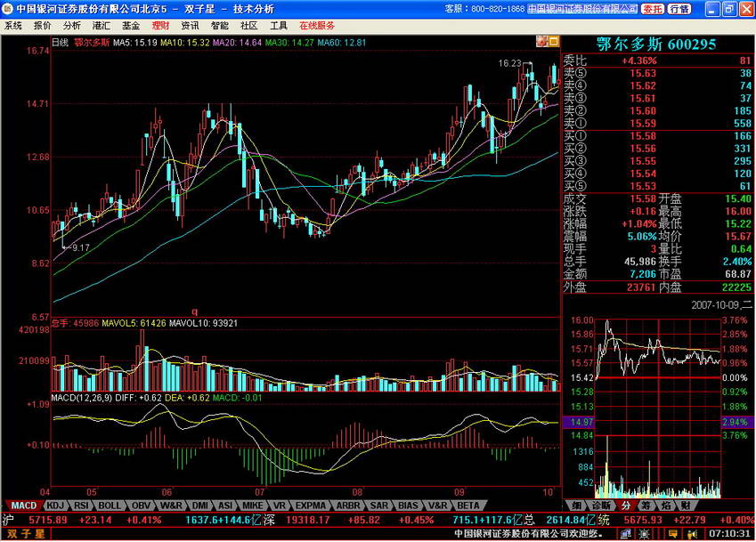The width and height of the screenshot is (756, 542).
Task: Click the network computer icon in status bar
Action: [x=626, y=534]
